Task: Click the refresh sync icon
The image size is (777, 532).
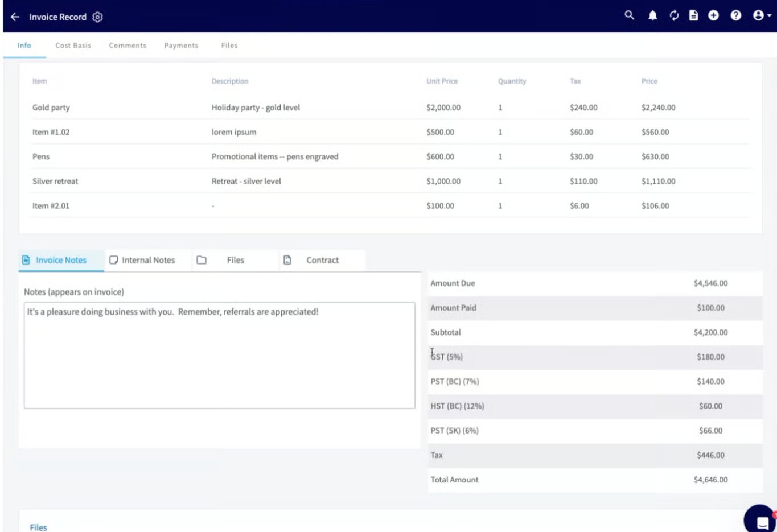Action: [x=674, y=15]
